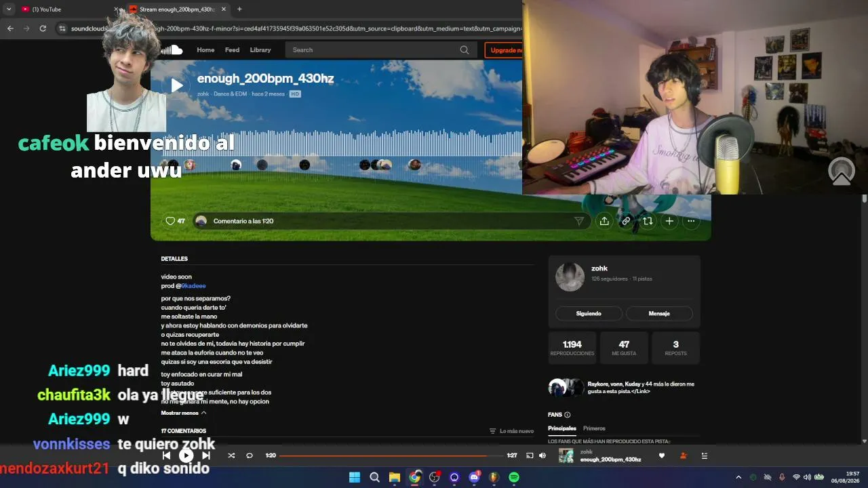Like the track with the 47 heart
The height and width of the screenshot is (488, 868).
pyautogui.click(x=175, y=221)
